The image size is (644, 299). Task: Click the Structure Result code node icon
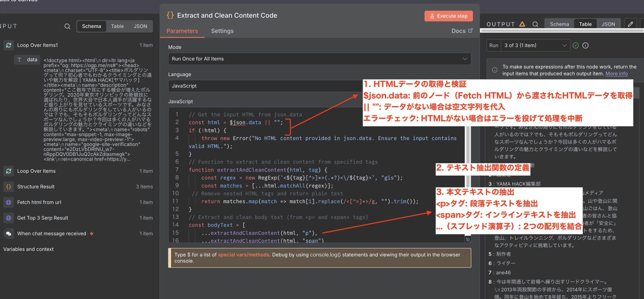point(9,186)
